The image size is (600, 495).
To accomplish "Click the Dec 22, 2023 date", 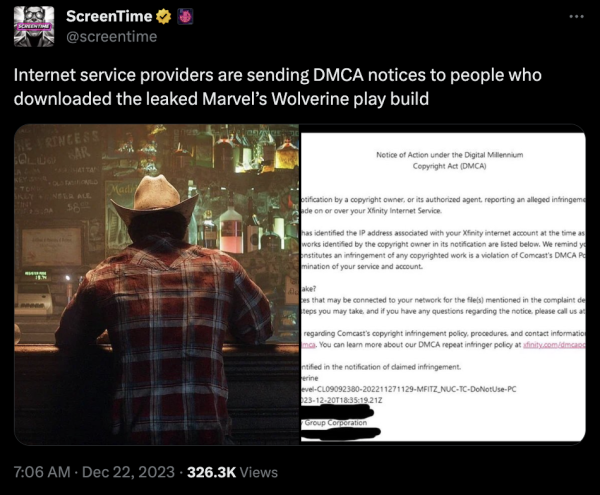I will coord(128,472).
